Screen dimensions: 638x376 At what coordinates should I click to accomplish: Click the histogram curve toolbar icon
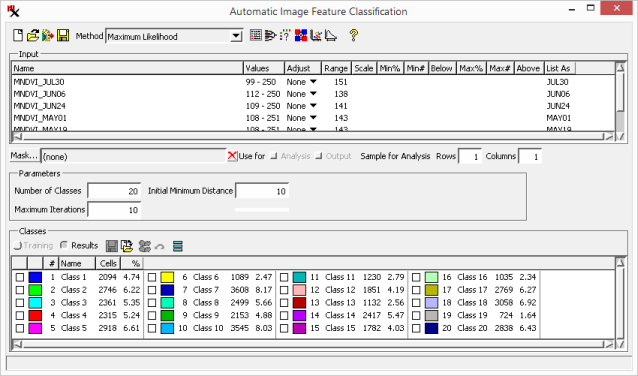pos(330,35)
